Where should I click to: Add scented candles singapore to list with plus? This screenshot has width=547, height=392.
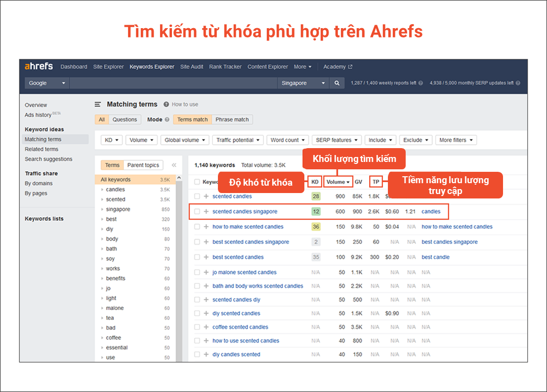click(206, 211)
